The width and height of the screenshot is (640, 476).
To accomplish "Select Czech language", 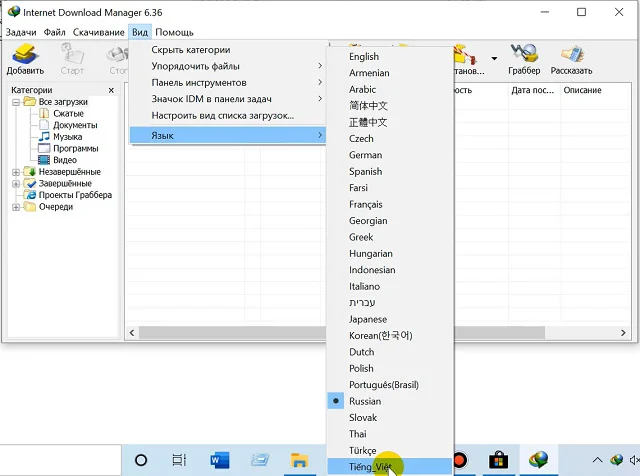I will pyautogui.click(x=390, y=138).
